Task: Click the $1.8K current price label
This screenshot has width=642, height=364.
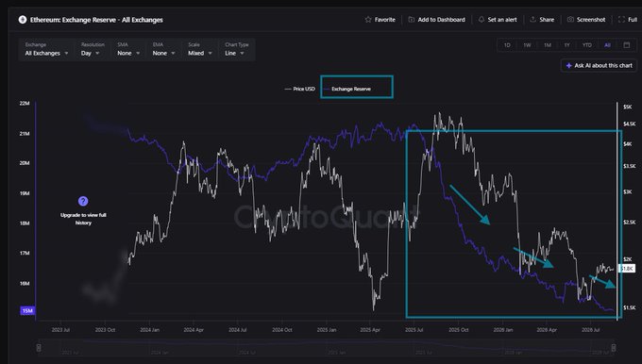Action: click(x=627, y=269)
